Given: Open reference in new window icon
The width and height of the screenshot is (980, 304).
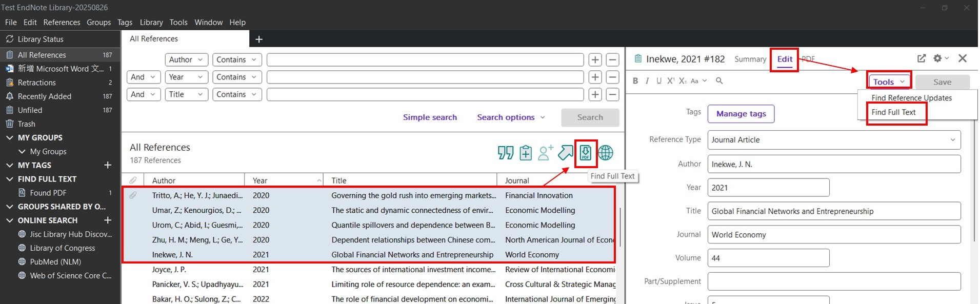Looking at the screenshot, I should (922, 58).
